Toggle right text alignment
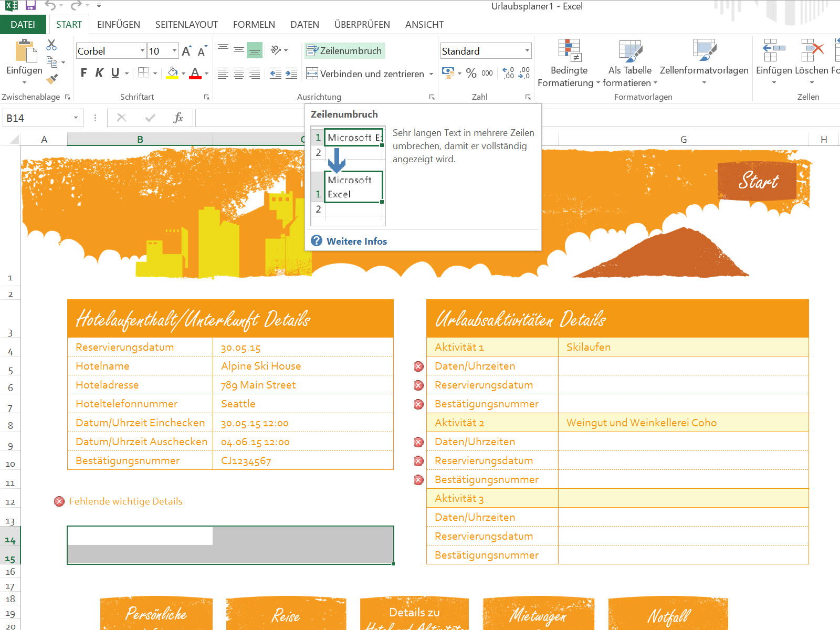 click(x=255, y=73)
